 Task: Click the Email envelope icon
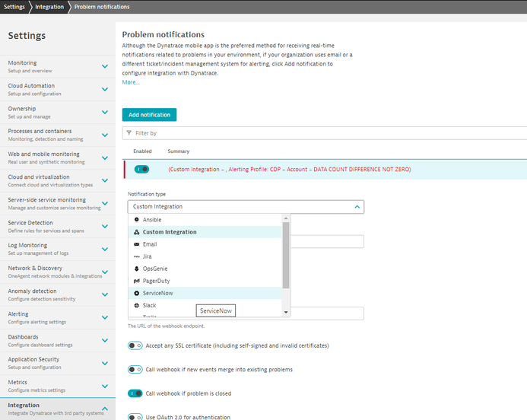136,244
